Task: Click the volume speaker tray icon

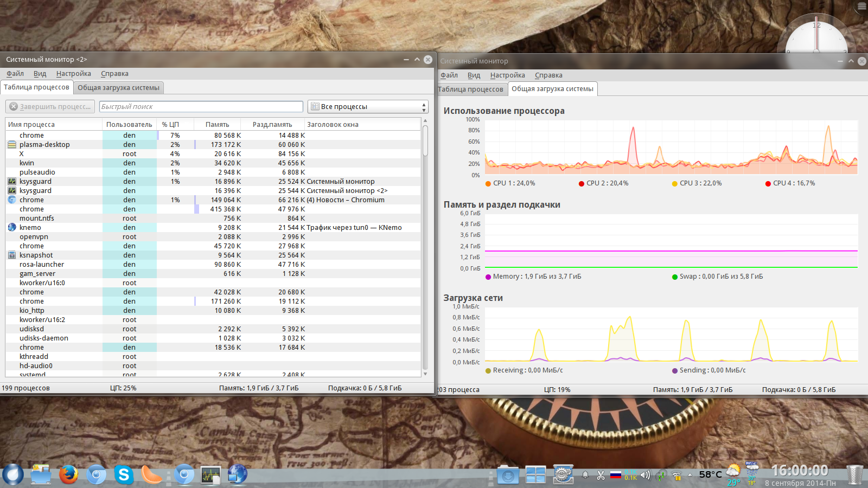Action: pos(645,476)
